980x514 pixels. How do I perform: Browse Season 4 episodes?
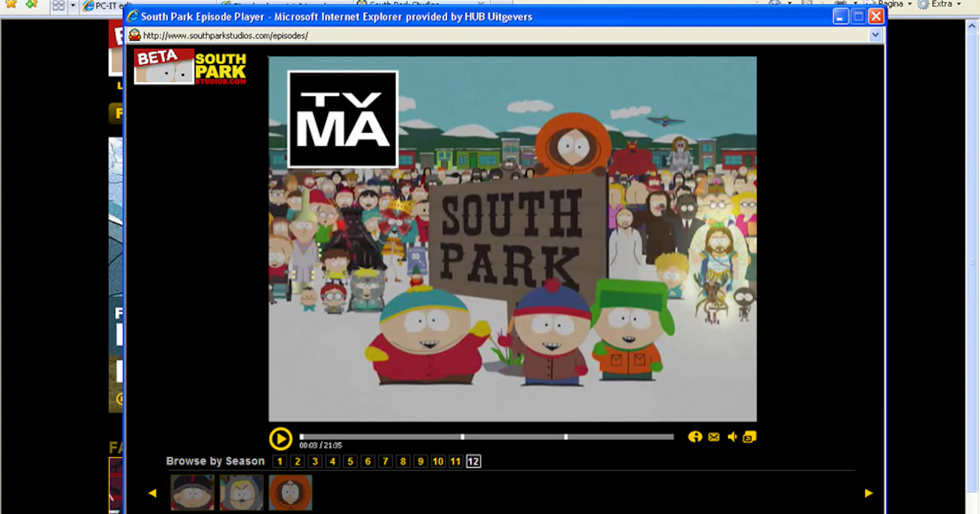click(332, 461)
